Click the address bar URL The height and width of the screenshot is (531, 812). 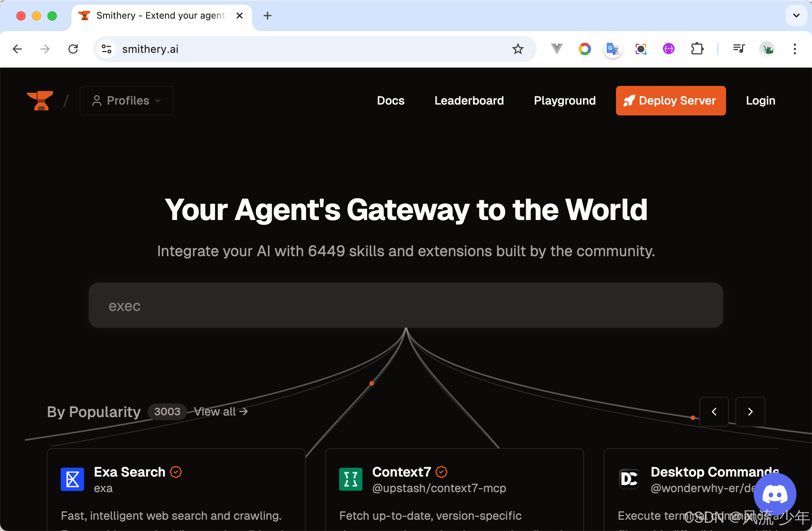(x=150, y=49)
